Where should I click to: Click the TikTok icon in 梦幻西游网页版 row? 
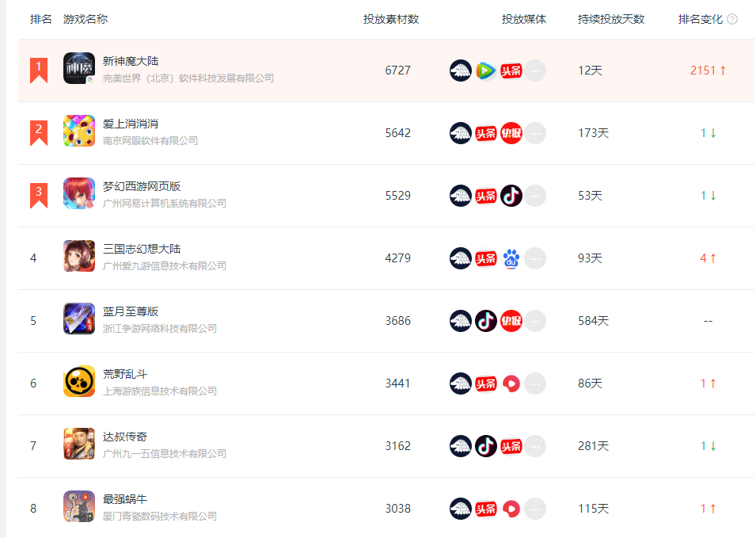coord(511,196)
